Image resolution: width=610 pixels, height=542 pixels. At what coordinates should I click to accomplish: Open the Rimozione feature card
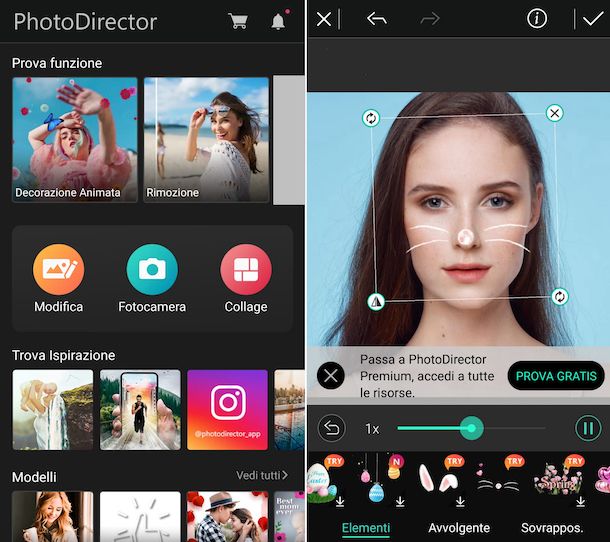(207, 139)
